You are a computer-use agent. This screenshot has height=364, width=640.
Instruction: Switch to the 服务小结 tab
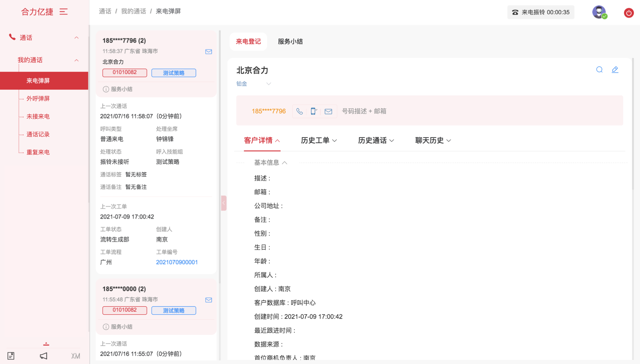tap(290, 42)
